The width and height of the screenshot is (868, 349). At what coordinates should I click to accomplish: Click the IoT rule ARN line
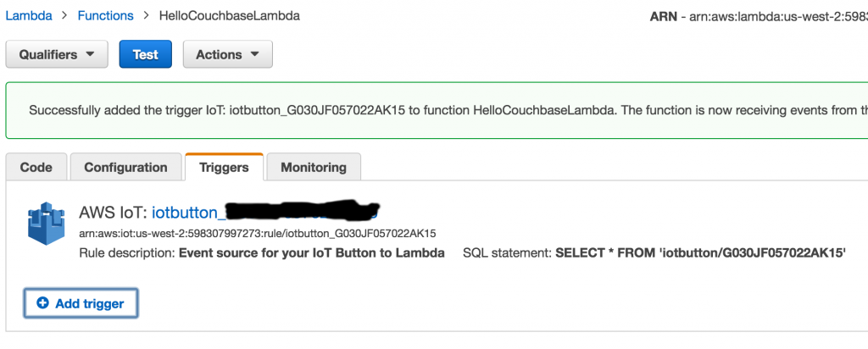click(x=258, y=233)
